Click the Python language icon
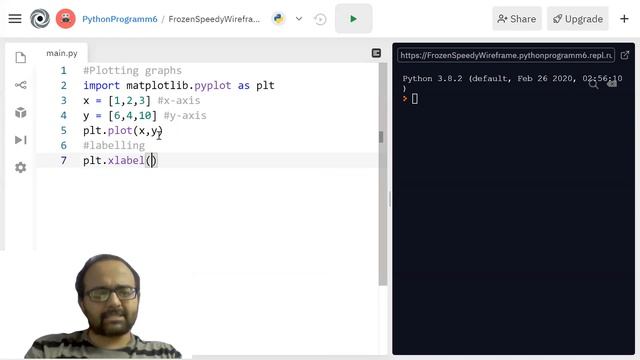640x360 pixels. [x=279, y=19]
